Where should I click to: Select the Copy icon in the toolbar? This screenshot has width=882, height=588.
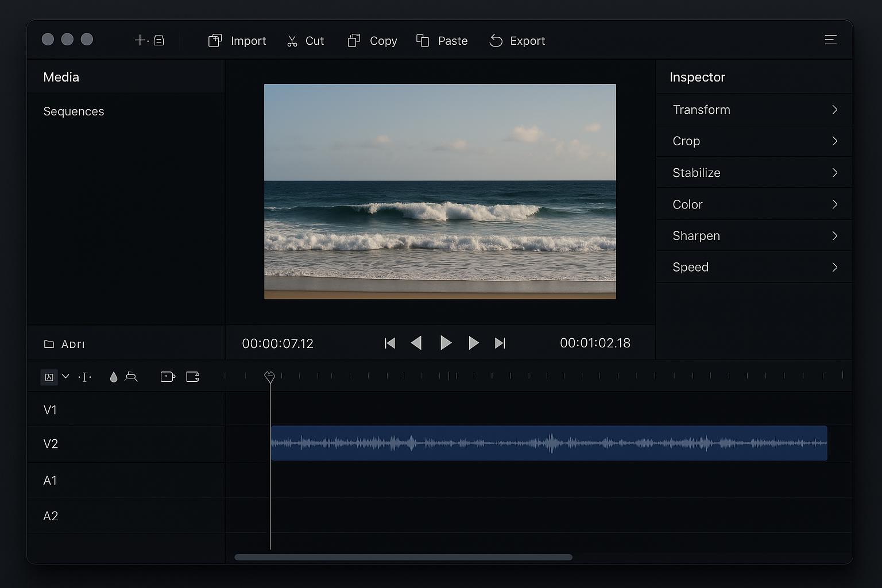click(x=354, y=40)
